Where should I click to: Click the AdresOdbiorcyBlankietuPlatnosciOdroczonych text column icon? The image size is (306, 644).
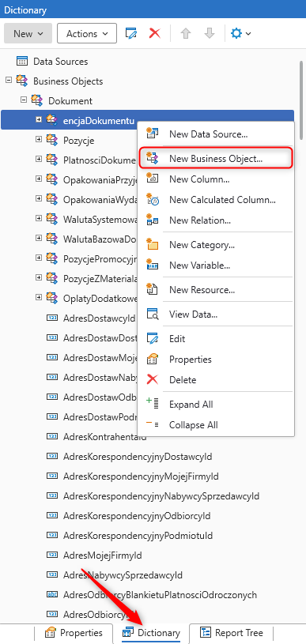(52, 595)
